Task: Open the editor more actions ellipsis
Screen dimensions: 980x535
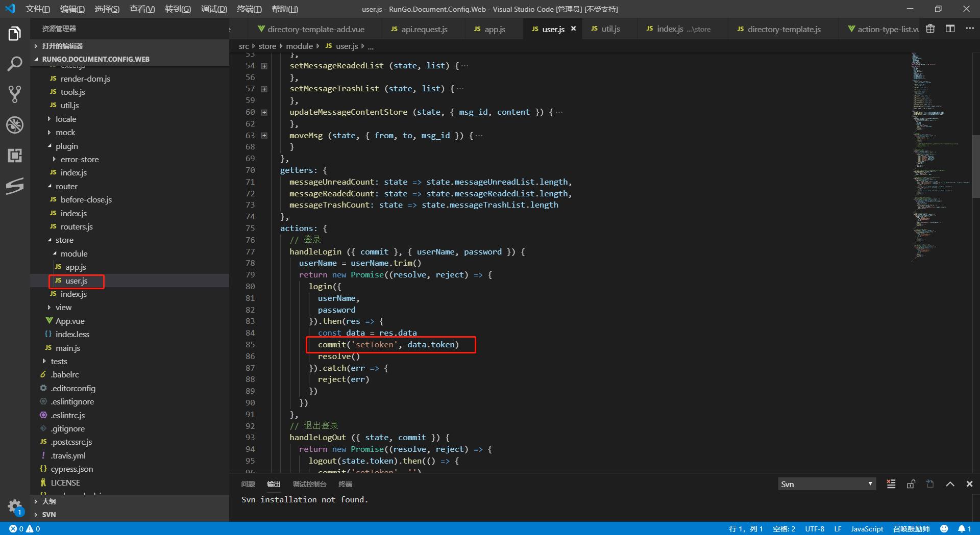Action: 970,29
